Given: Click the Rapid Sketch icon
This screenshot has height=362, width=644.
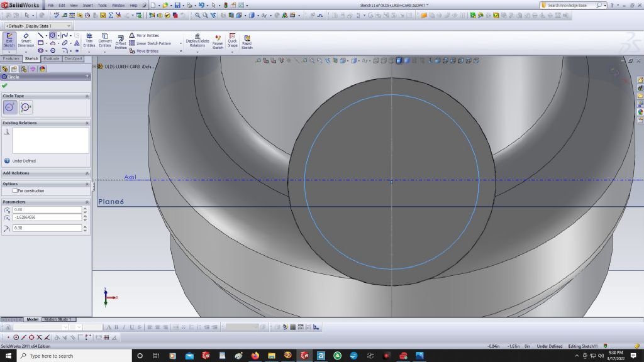Looking at the screenshot, I should (247, 41).
